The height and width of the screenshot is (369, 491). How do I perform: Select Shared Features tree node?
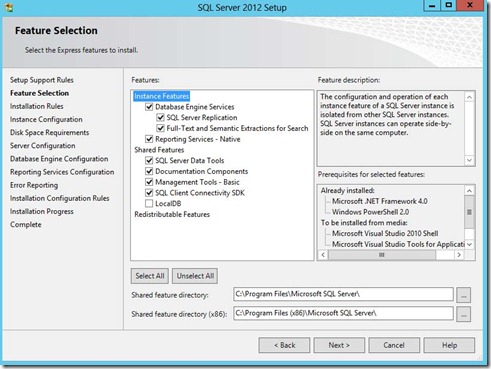[x=159, y=150]
